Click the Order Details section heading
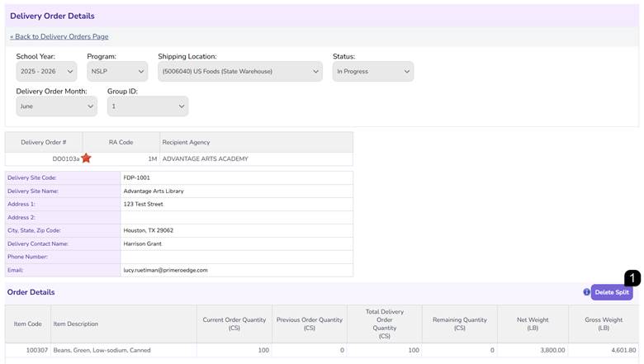The width and height of the screenshot is (644, 364). pos(31,292)
